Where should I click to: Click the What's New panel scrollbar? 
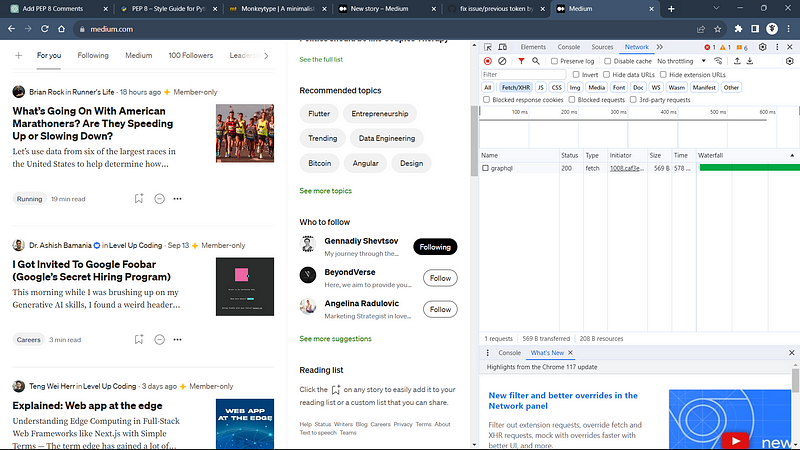[x=795, y=380]
